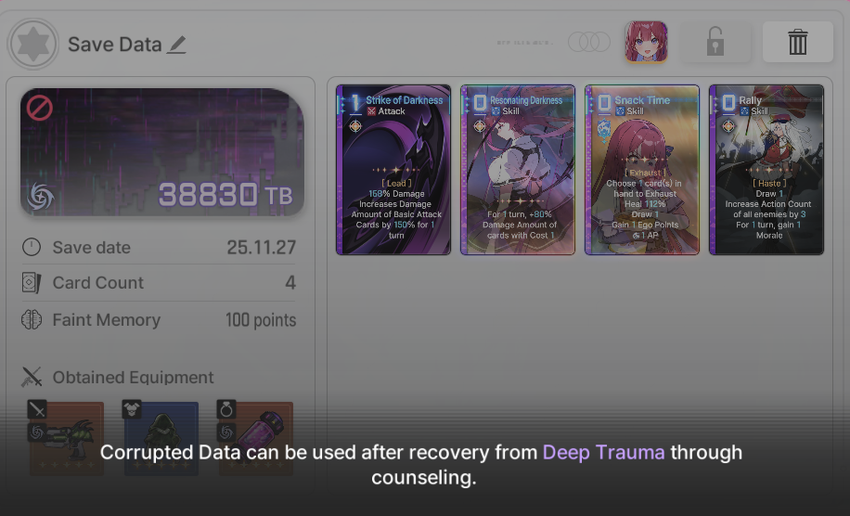Open the Strike of Darkness card
This screenshot has width=850, height=516.
point(394,169)
